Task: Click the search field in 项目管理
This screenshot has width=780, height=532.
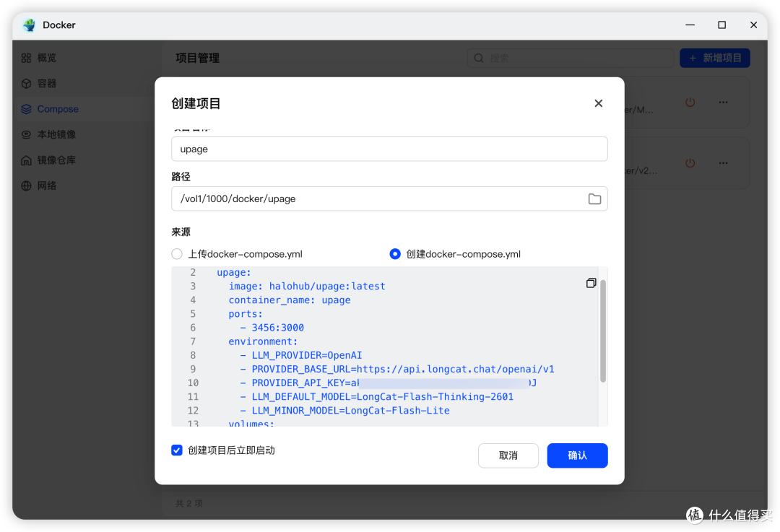Action: click(x=571, y=58)
